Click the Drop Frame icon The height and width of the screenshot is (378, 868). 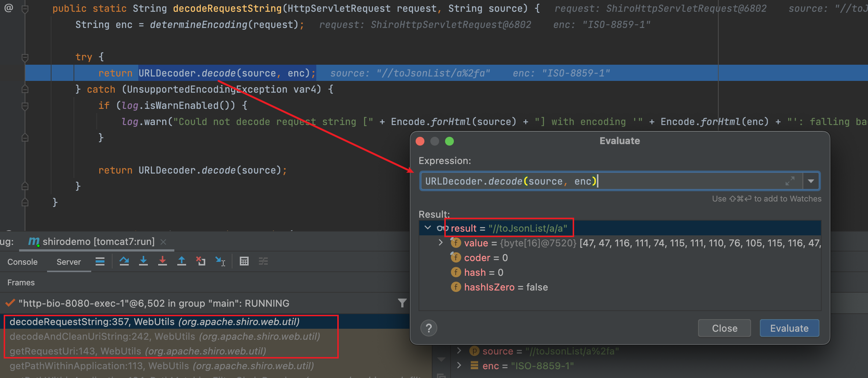(201, 261)
